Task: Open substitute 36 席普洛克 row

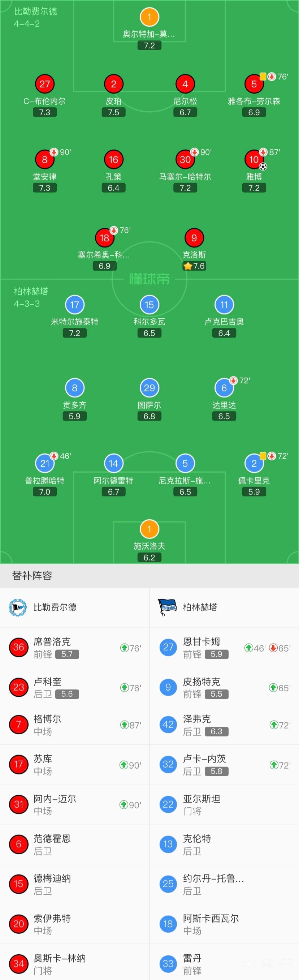Action: [x=74, y=648]
